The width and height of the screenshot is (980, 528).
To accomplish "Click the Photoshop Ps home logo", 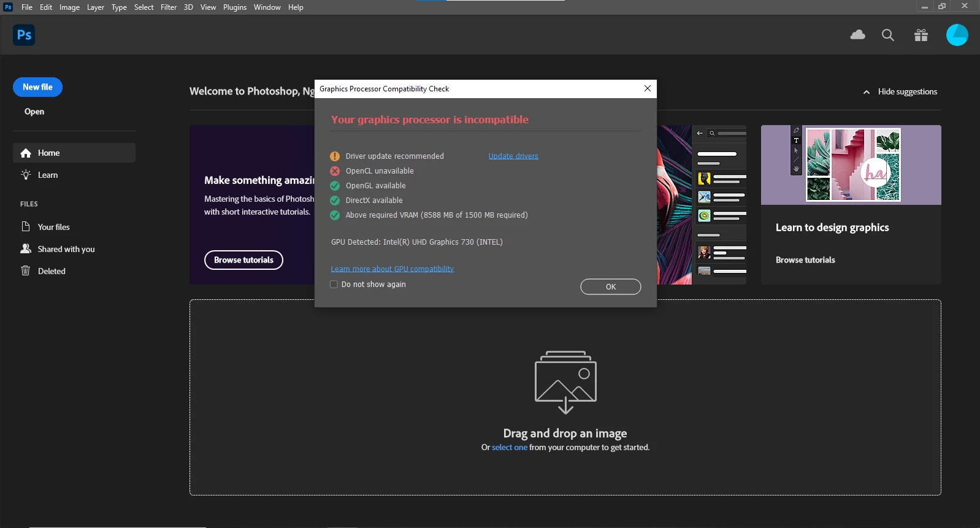I will pos(24,35).
